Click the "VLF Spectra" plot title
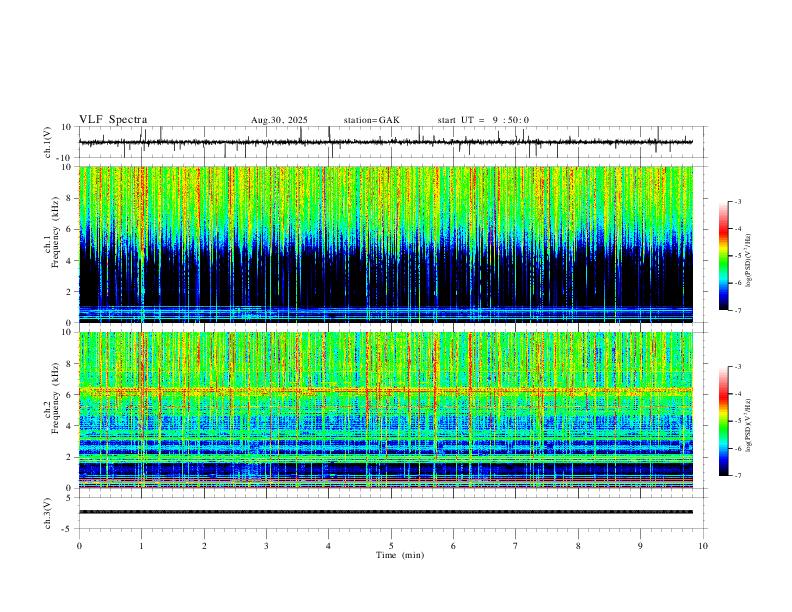The width and height of the screenshot is (792, 612). (113, 120)
